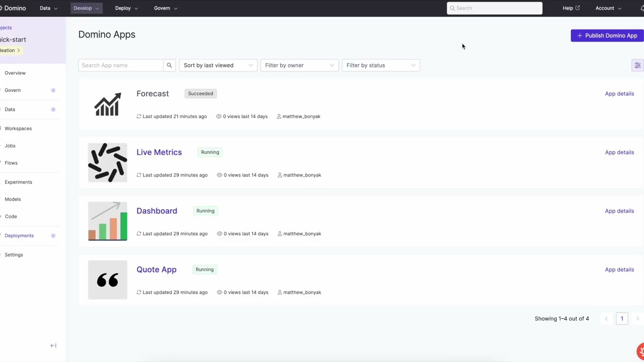Open the Account dropdown menu

608,8
